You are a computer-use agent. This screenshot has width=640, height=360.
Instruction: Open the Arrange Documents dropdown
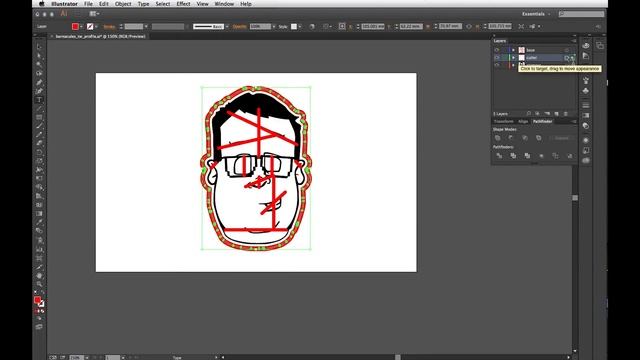(x=94, y=14)
